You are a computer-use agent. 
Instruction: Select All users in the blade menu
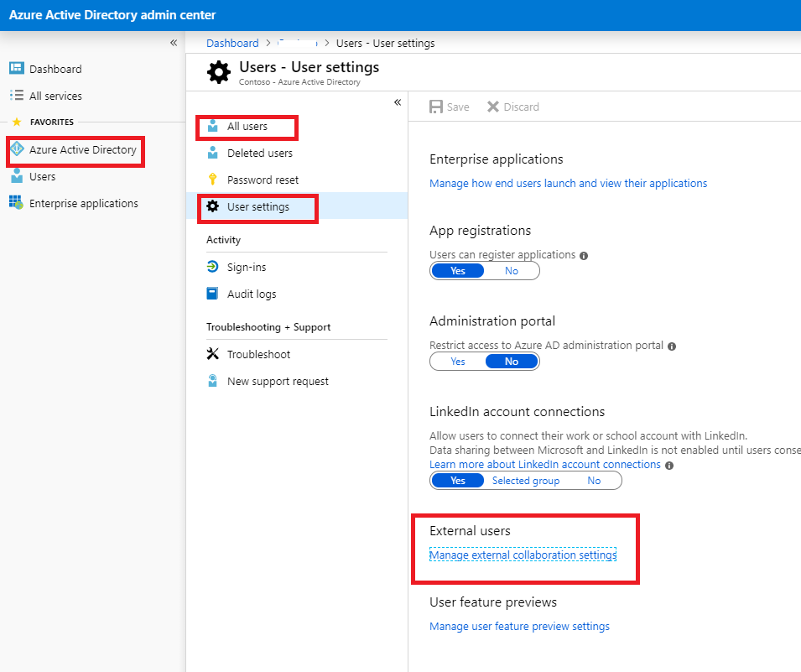[x=247, y=126]
